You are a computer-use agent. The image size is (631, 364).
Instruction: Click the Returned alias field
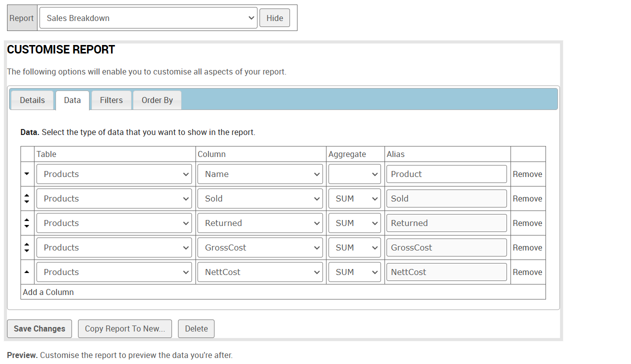pos(446,223)
